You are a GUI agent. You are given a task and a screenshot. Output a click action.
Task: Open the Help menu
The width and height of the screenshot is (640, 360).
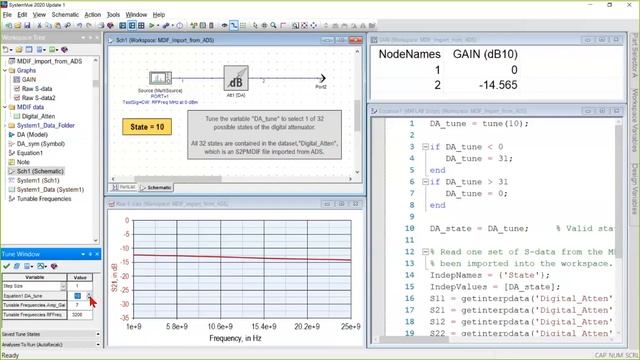point(159,15)
